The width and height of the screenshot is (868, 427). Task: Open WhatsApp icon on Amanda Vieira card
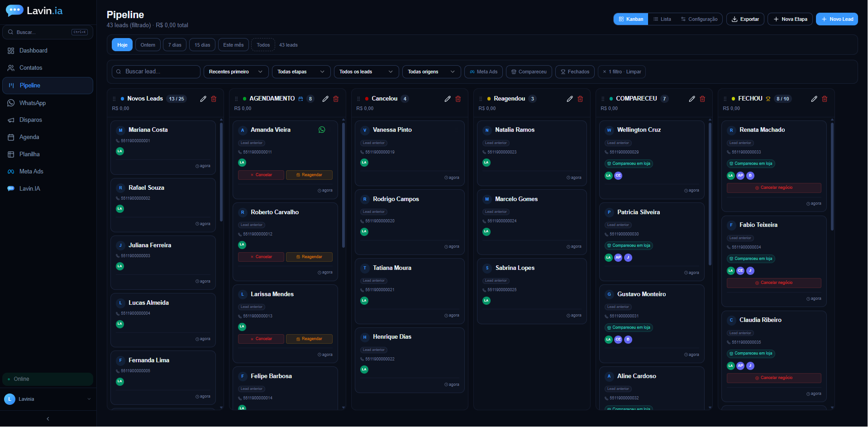tap(322, 130)
